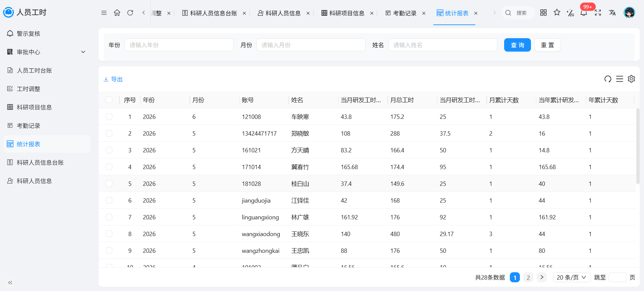Check the row for 方天晴

coord(109,150)
